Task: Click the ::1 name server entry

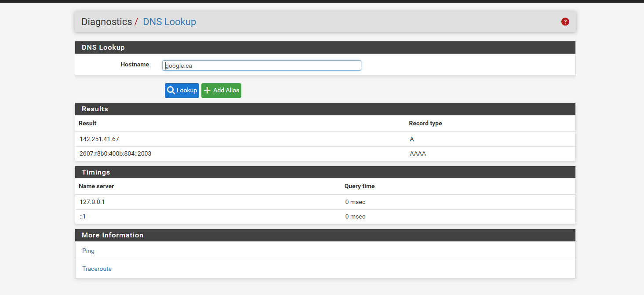Action: (83, 217)
